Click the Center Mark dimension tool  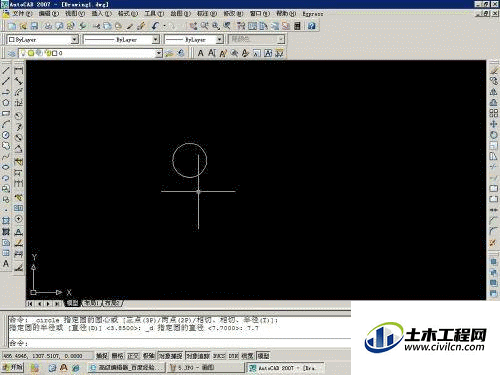tap(19, 219)
